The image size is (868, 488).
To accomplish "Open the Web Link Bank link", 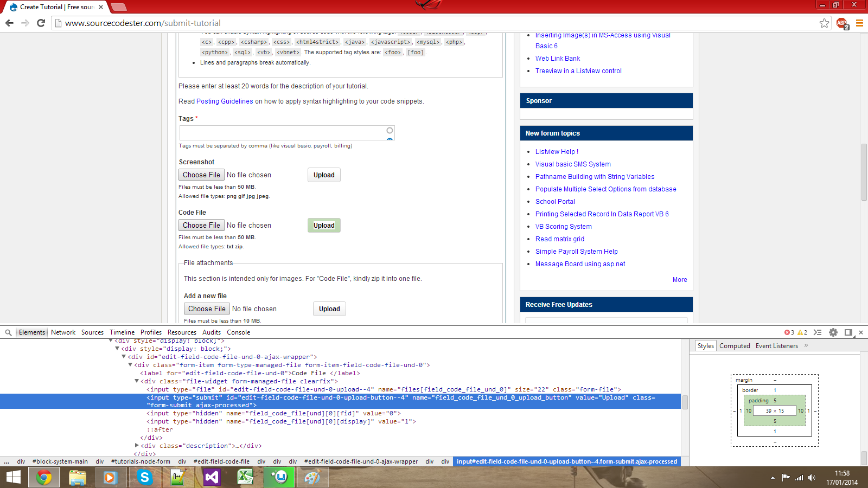I will tap(558, 59).
